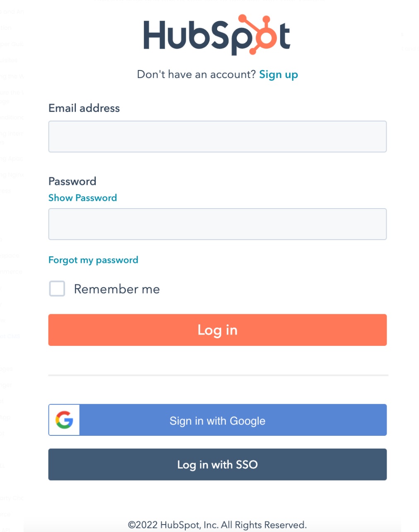Click the Email address label
Image resolution: width=419 pixels, height=532 pixels.
(x=84, y=108)
